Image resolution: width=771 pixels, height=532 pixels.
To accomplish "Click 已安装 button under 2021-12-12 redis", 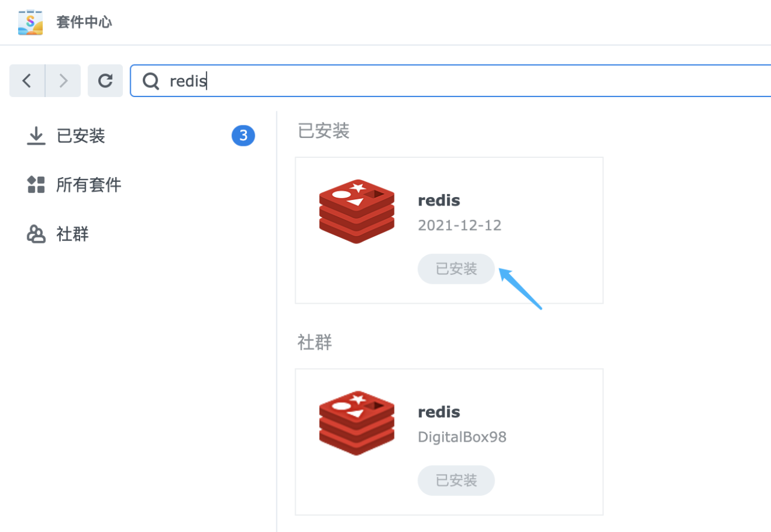I will click(x=456, y=269).
